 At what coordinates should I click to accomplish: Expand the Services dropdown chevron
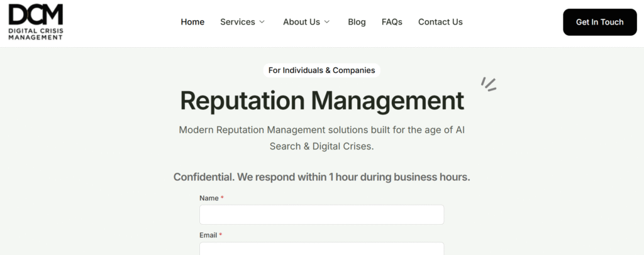(262, 22)
